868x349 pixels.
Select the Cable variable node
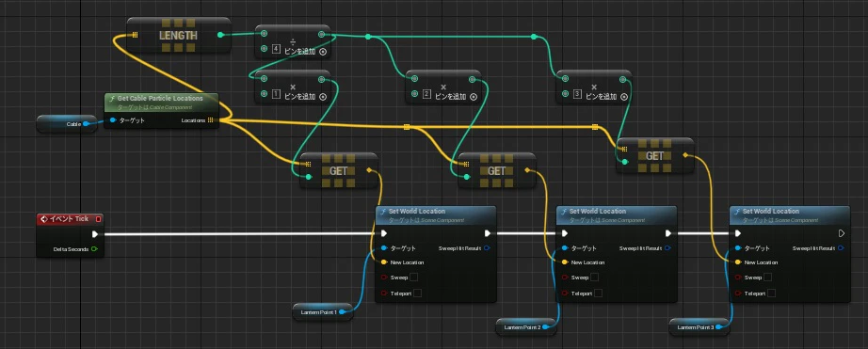pyautogui.click(x=67, y=124)
